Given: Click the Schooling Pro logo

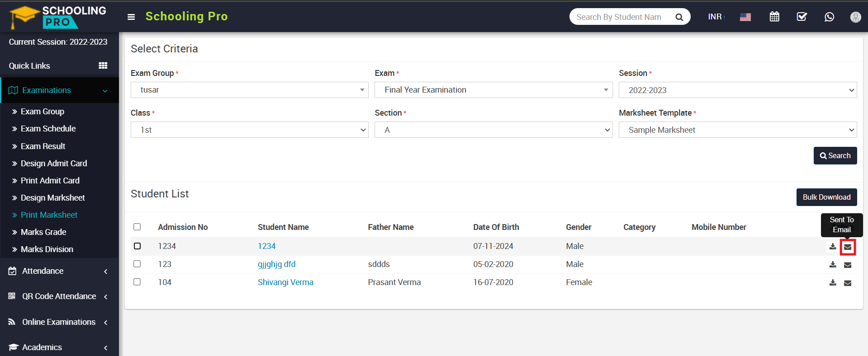Looking at the screenshot, I should coord(58,17).
